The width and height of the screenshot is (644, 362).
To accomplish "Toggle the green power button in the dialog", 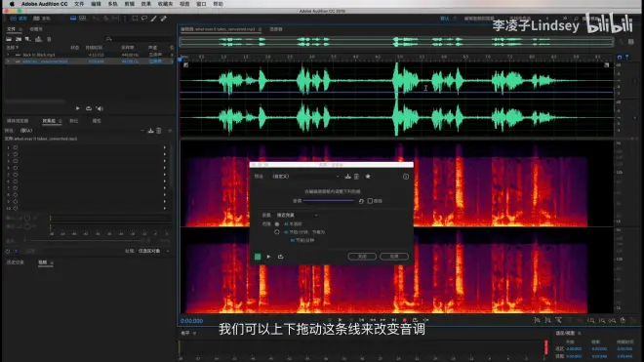I will pos(258,257).
